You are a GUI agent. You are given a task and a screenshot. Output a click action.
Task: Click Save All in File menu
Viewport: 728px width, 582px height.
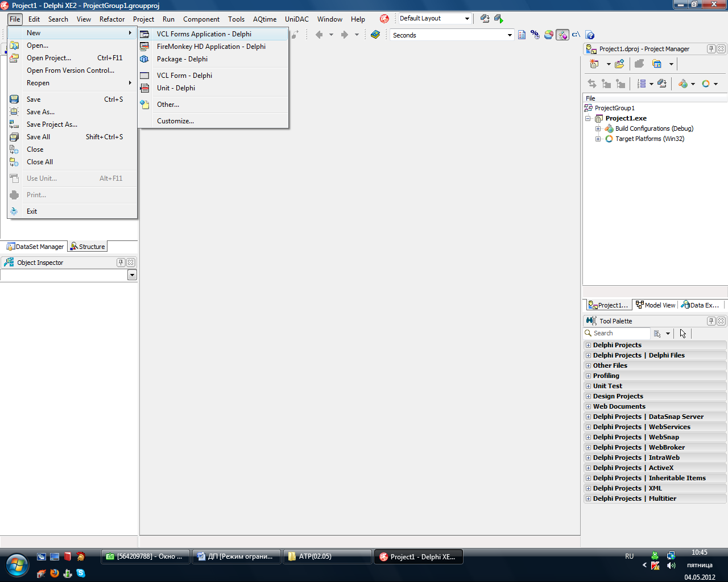click(72, 137)
